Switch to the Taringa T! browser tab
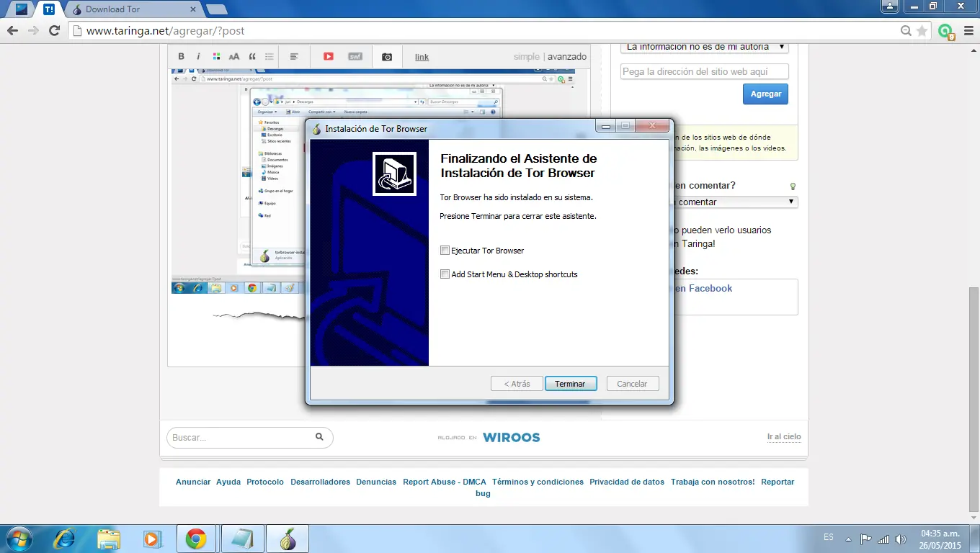 coord(49,9)
